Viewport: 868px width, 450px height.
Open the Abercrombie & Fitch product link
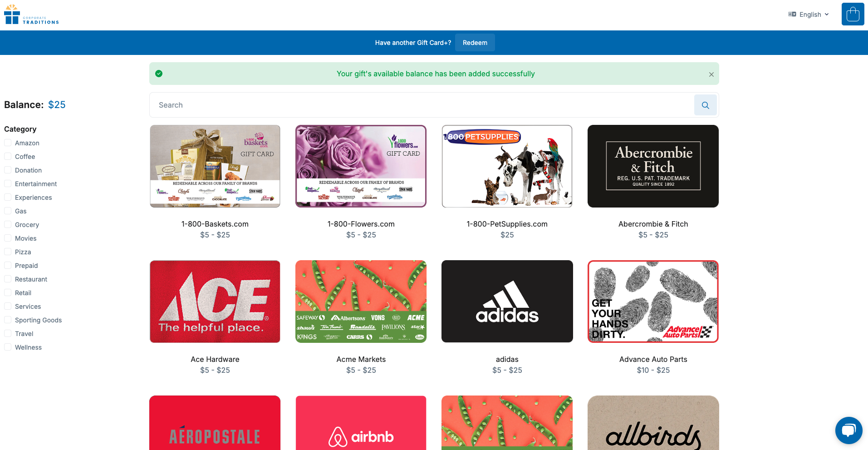pos(653,224)
